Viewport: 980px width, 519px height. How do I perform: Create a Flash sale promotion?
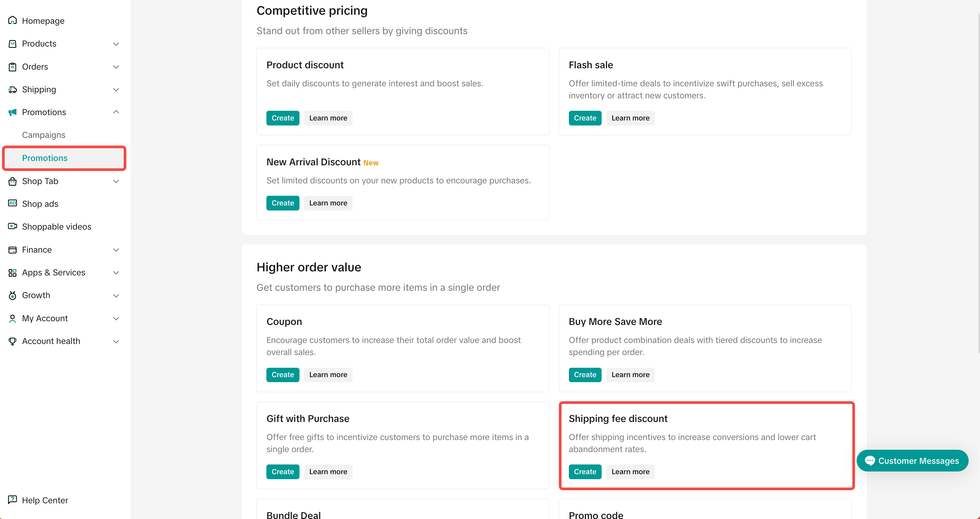(x=585, y=118)
